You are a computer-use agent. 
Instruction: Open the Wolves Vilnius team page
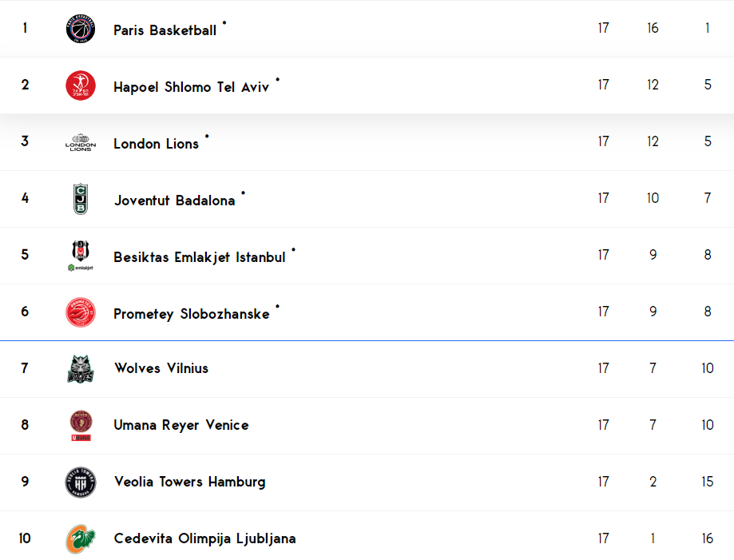point(161,368)
